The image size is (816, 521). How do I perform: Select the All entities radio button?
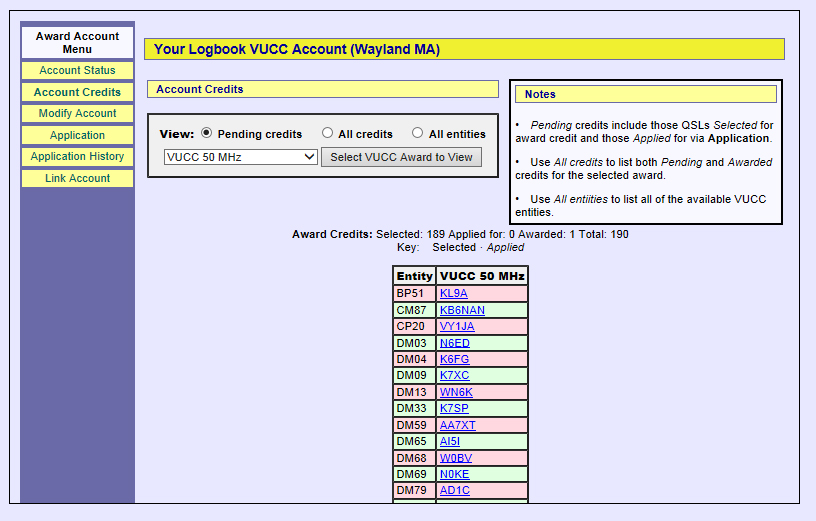[x=417, y=133]
